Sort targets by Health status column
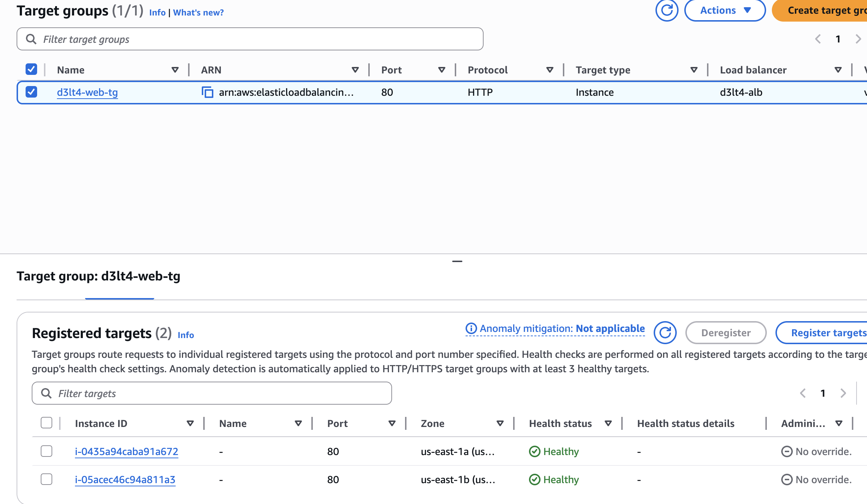Viewport: 867px width, 504px height. click(x=608, y=423)
